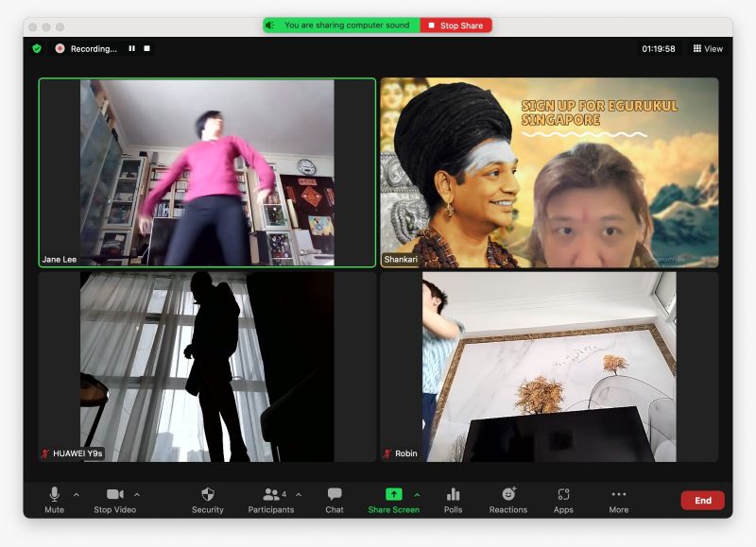Click the More options ellipsis
The height and width of the screenshot is (547, 756).
pos(619,499)
